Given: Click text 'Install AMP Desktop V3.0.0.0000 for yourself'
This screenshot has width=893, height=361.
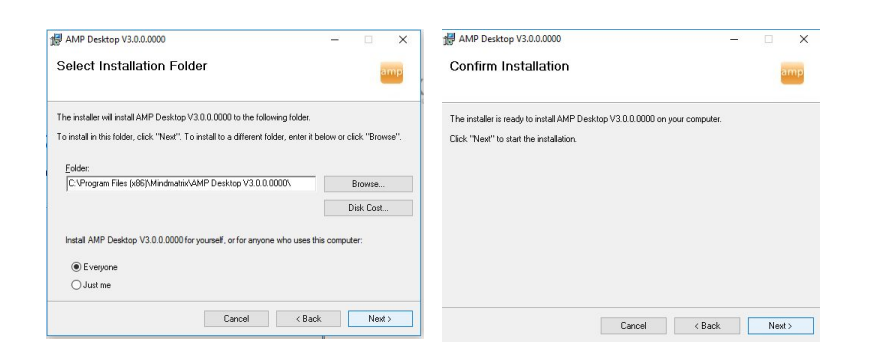Looking at the screenshot, I should tap(145, 241).
